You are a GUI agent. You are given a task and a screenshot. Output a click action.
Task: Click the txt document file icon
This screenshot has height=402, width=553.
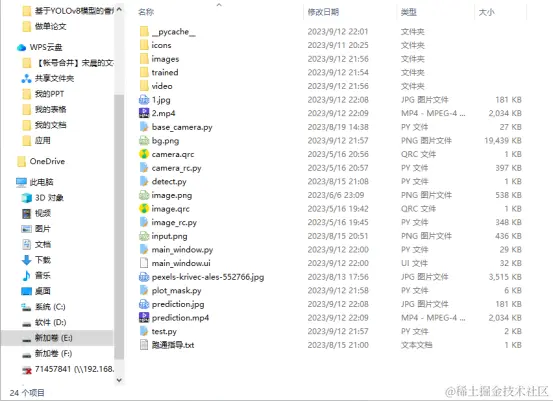pos(144,345)
